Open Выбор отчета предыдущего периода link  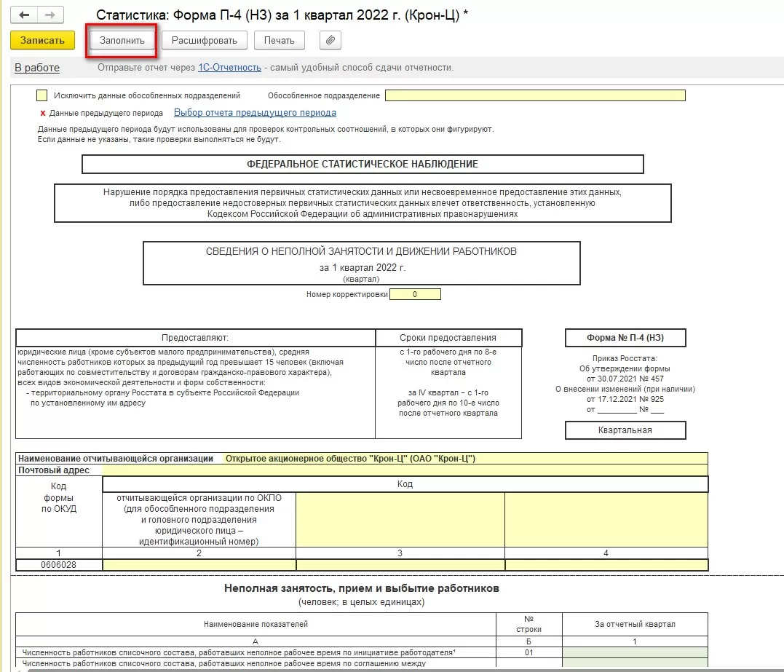tap(255, 113)
